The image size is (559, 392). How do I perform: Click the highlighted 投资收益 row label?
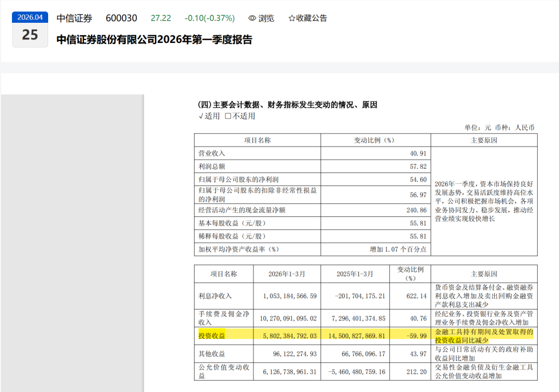tap(212, 336)
